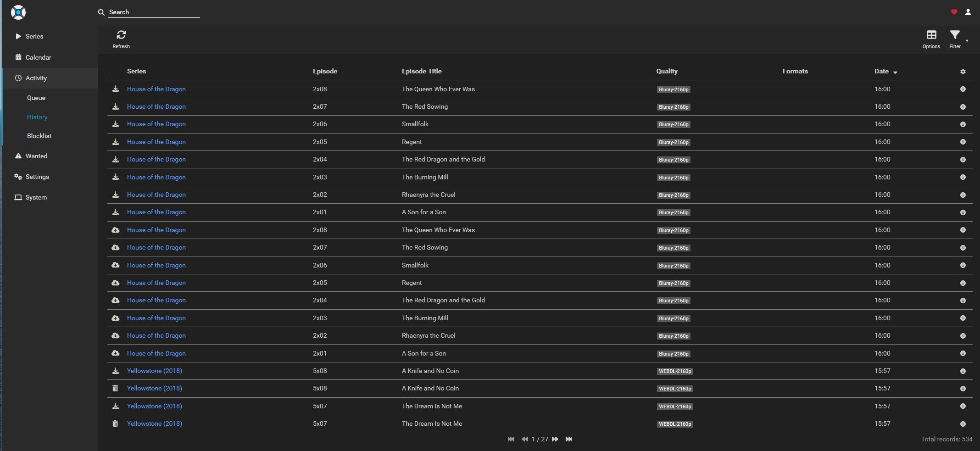The image size is (980, 451).
Task: Click imported icon on first 2x08 row
Action: click(x=116, y=89)
